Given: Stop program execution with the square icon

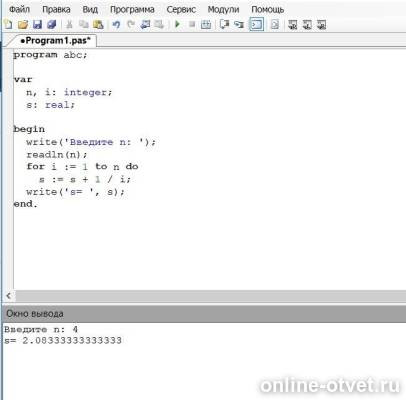Looking at the screenshot, I should click(192, 24).
